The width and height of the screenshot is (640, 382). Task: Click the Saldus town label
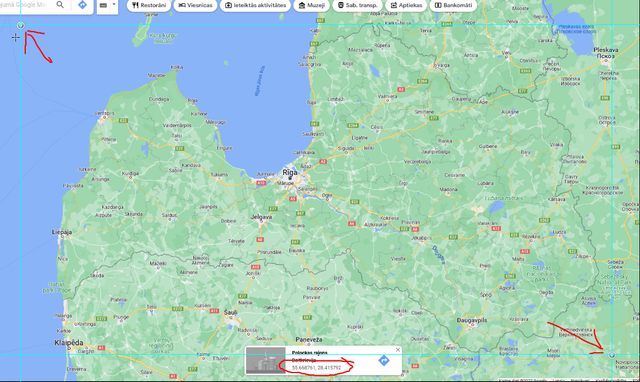pos(169,215)
